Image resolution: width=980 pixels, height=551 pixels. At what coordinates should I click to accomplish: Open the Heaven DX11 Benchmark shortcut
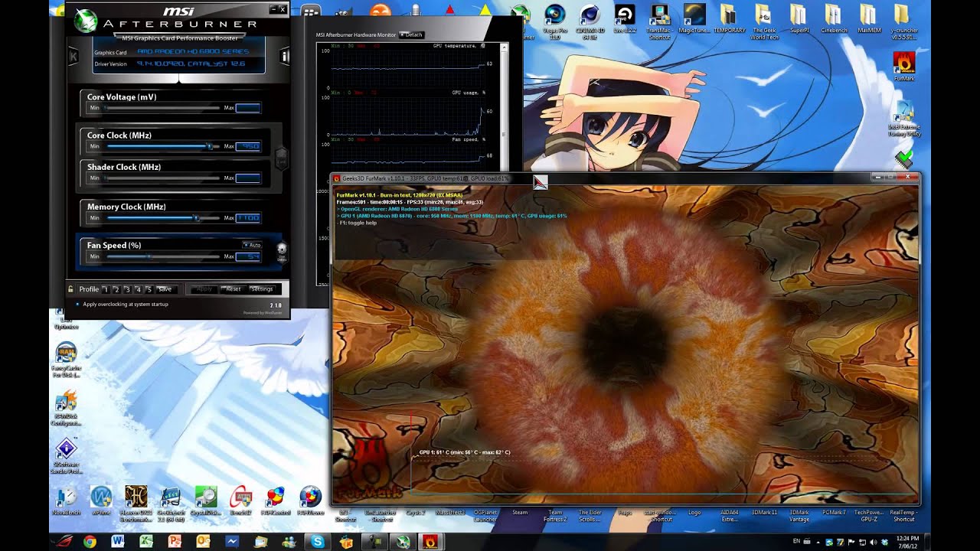point(136,504)
